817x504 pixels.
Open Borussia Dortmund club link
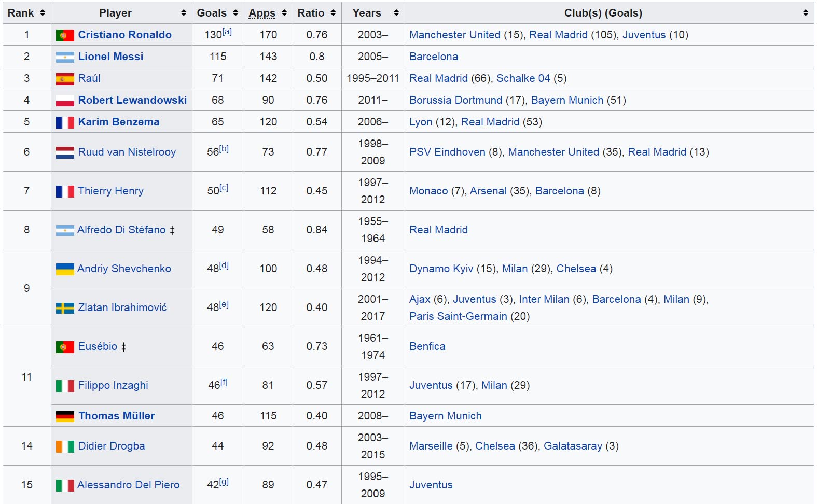pos(455,100)
